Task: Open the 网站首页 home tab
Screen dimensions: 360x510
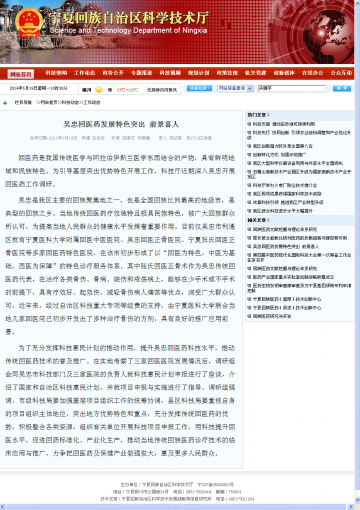Action: pyautogui.click(x=21, y=74)
